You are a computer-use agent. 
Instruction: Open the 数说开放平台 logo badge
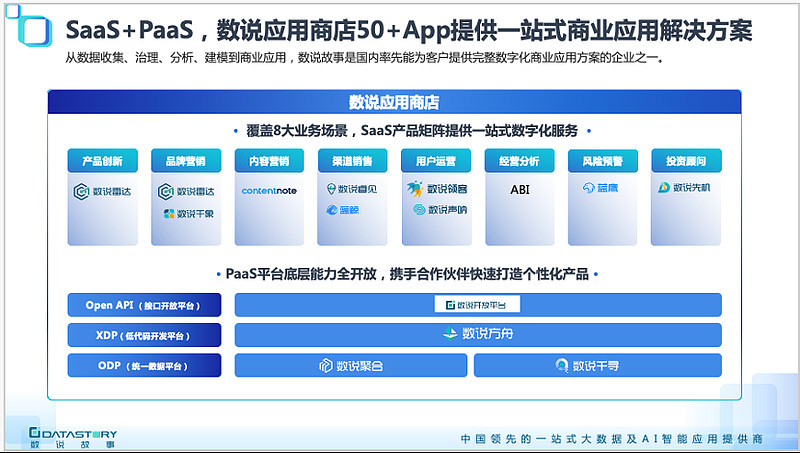(477, 305)
